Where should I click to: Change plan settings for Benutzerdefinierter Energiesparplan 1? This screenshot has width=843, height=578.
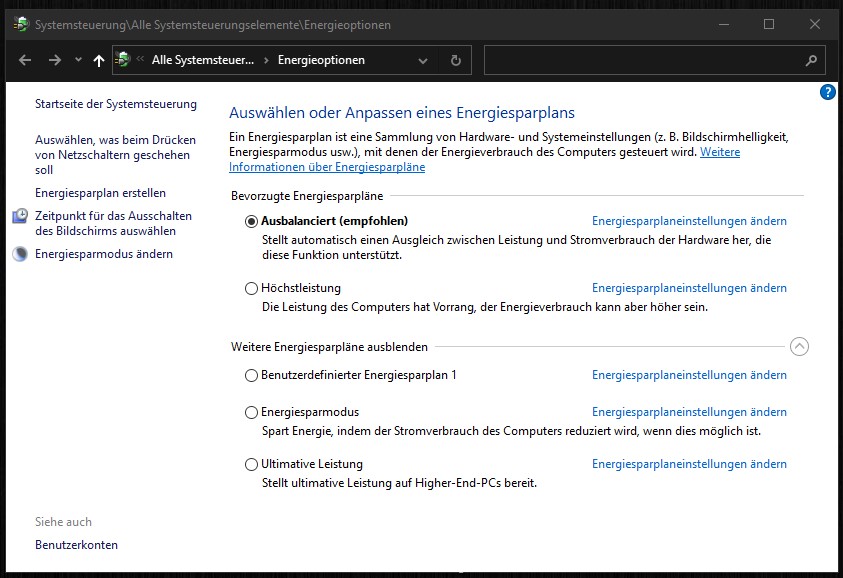tap(689, 375)
